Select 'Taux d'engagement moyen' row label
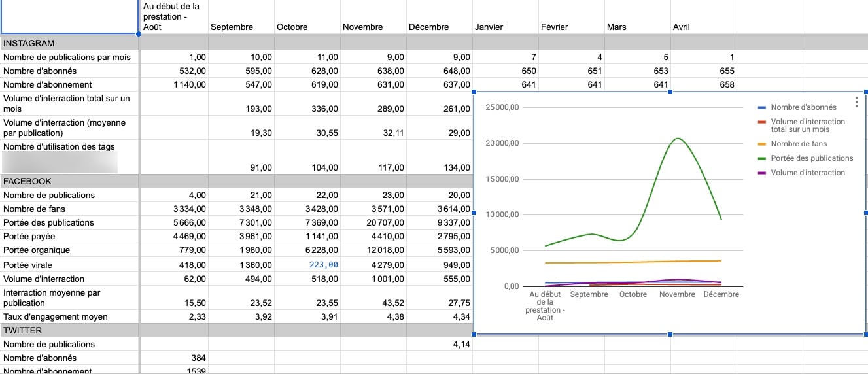This screenshot has height=374, width=868. [x=70, y=316]
